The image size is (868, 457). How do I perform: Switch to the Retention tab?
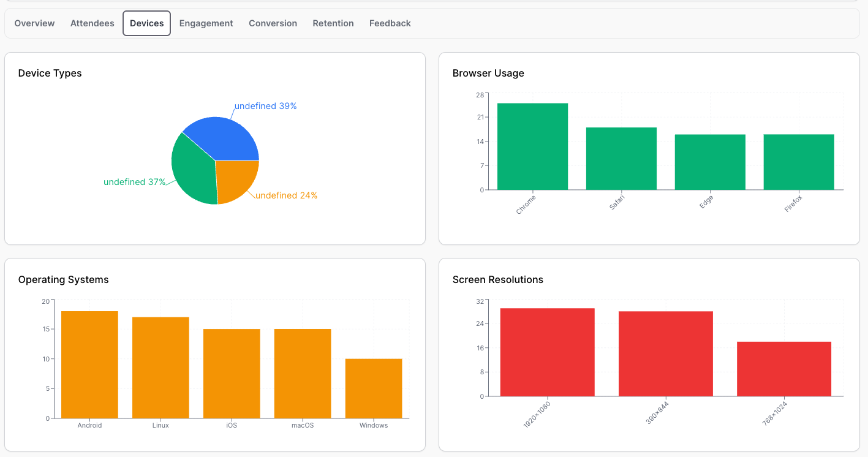[333, 23]
